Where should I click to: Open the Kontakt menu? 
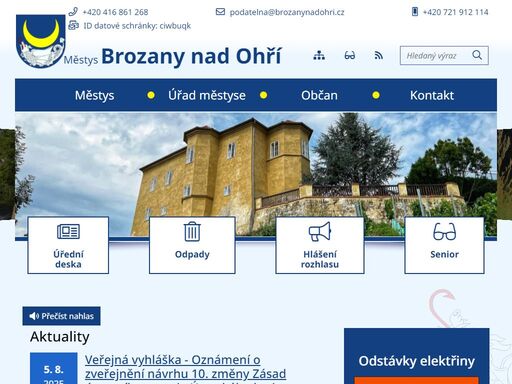[432, 95]
